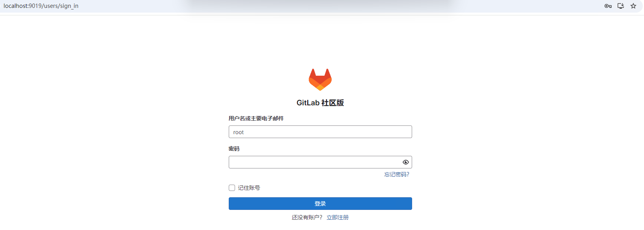
Task: Open the saved passwords key icon
Action: 608,6
